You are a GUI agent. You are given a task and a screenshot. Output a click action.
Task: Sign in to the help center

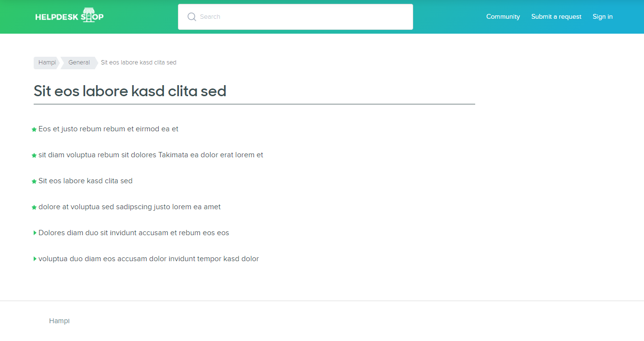click(602, 17)
